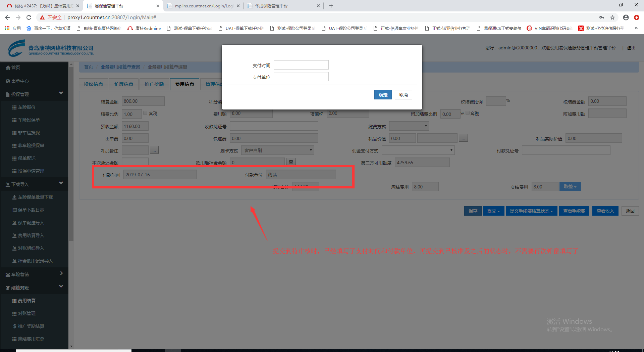Confirm the dialog with 确定
The height and width of the screenshot is (352, 644).
383,95
